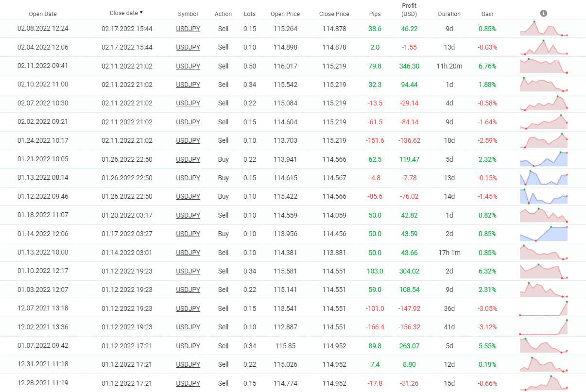The width and height of the screenshot is (586, 392).
Task: Sort by the Symbol column header
Action: [x=188, y=14]
